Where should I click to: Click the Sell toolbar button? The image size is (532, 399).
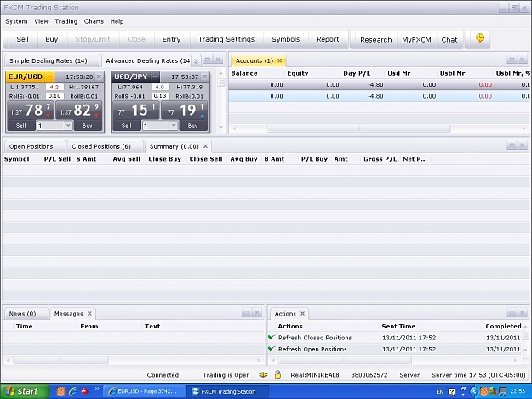[x=22, y=39]
